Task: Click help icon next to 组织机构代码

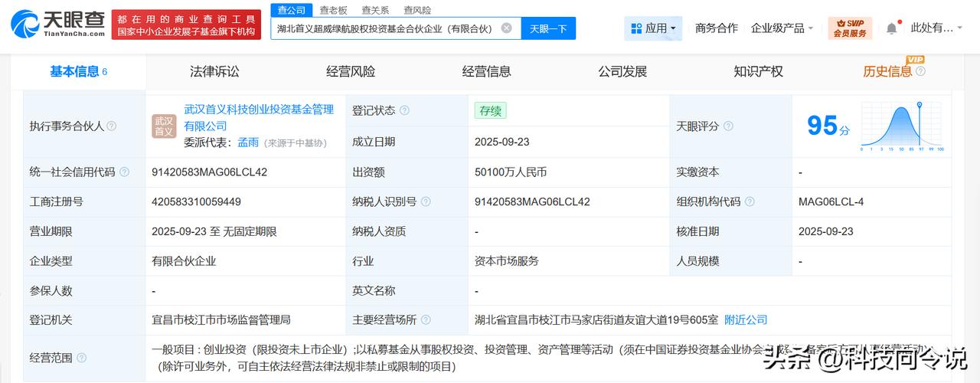Action: point(750,202)
